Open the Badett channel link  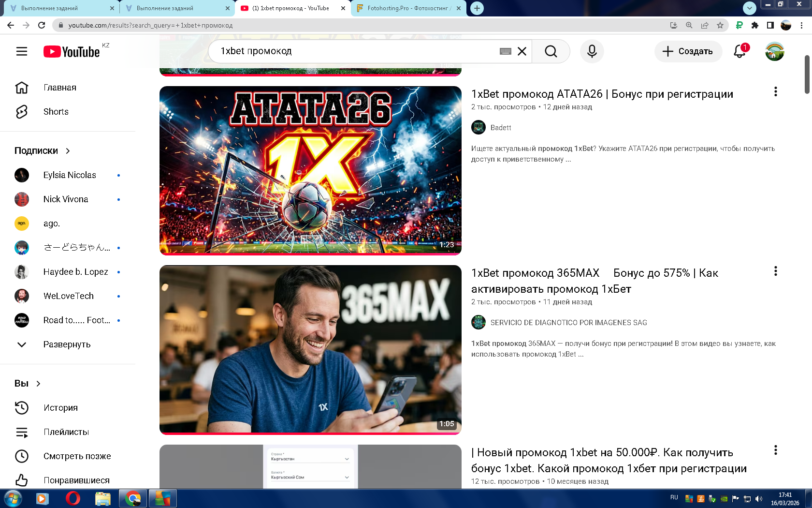[x=500, y=128]
